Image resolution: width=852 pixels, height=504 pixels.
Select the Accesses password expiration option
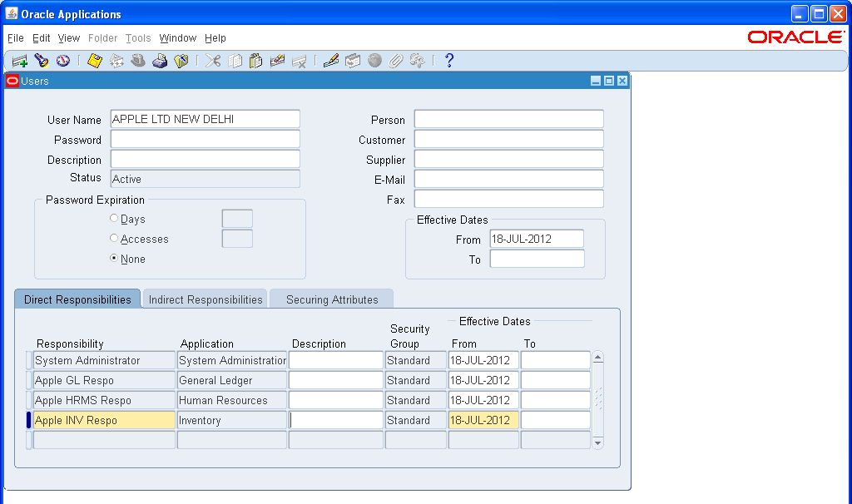pos(114,237)
